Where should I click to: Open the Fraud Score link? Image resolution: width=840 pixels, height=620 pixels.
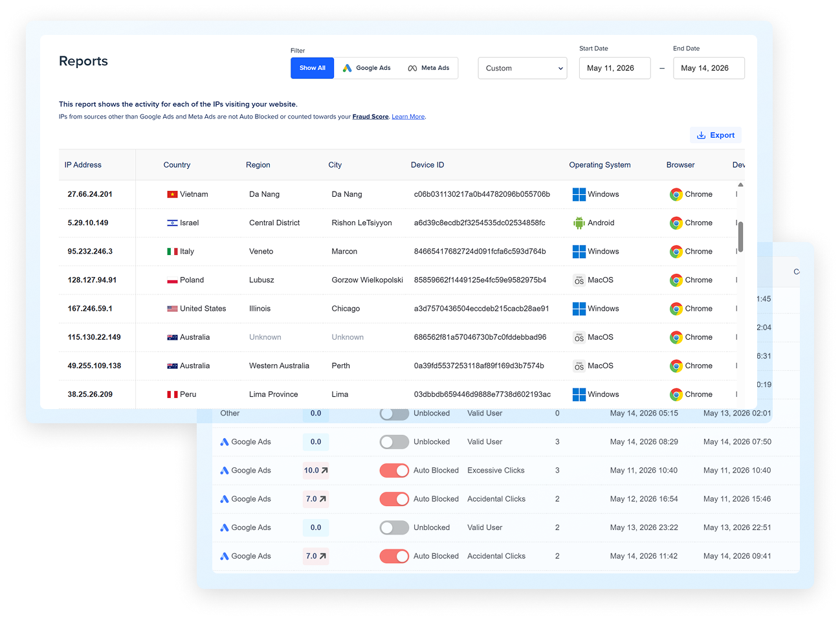(370, 117)
